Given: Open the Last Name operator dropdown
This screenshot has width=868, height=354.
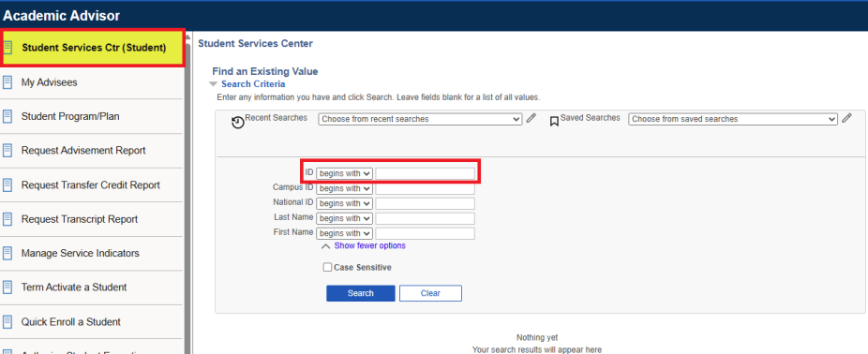Looking at the screenshot, I should [x=344, y=218].
